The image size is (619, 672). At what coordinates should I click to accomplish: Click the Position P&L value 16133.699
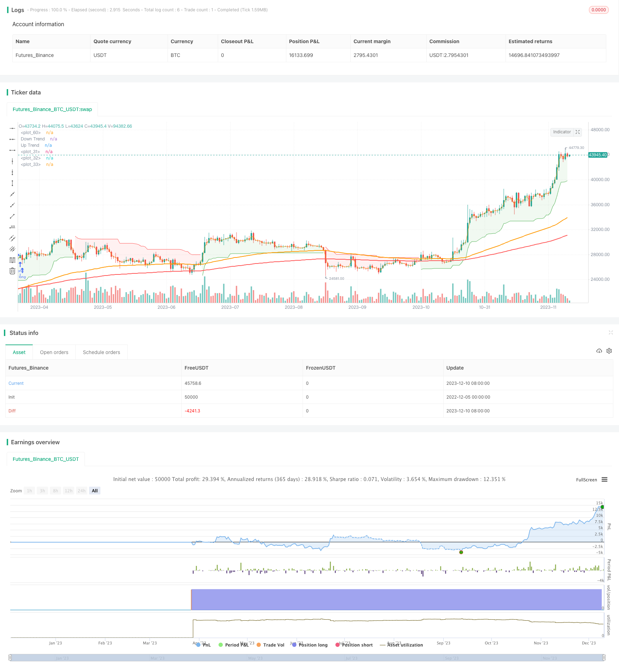click(301, 55)
